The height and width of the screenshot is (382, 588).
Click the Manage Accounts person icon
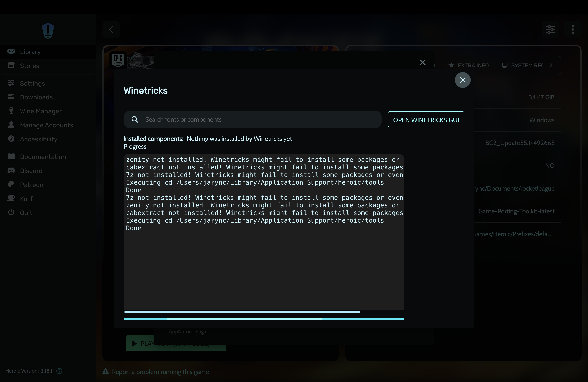[x=11, y=125]
